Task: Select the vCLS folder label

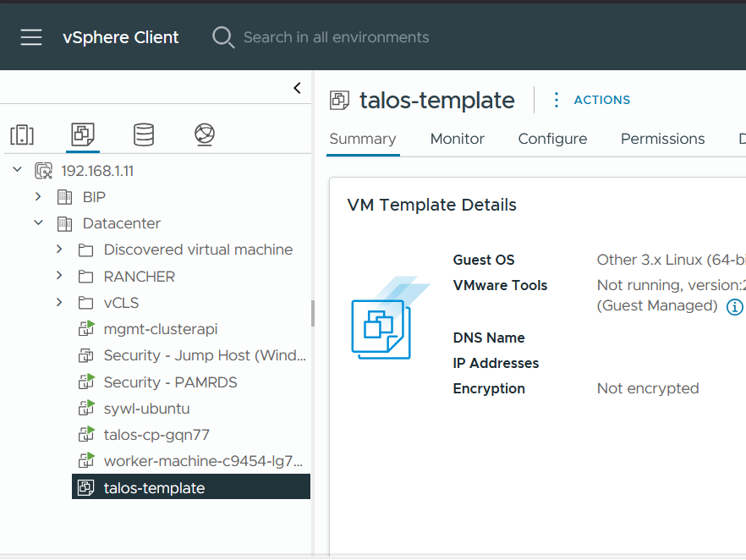Action: click(x=121, y=303)
